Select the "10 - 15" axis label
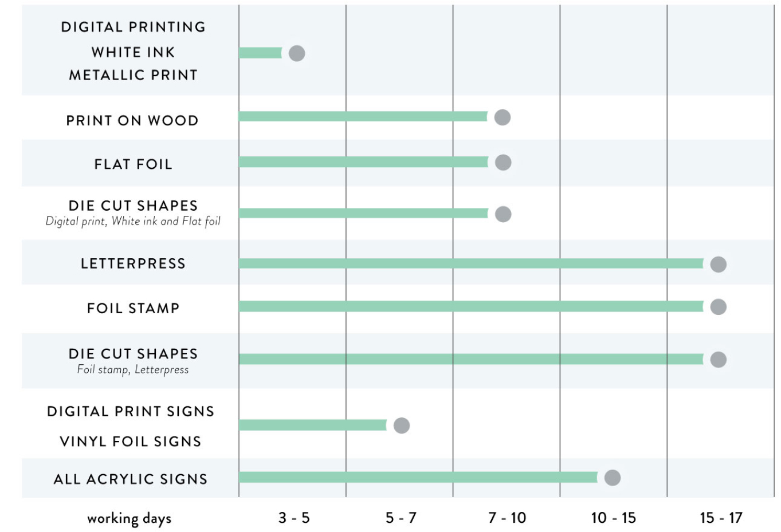The width and height of the screenshot is (781, 532). pos(614,518)
